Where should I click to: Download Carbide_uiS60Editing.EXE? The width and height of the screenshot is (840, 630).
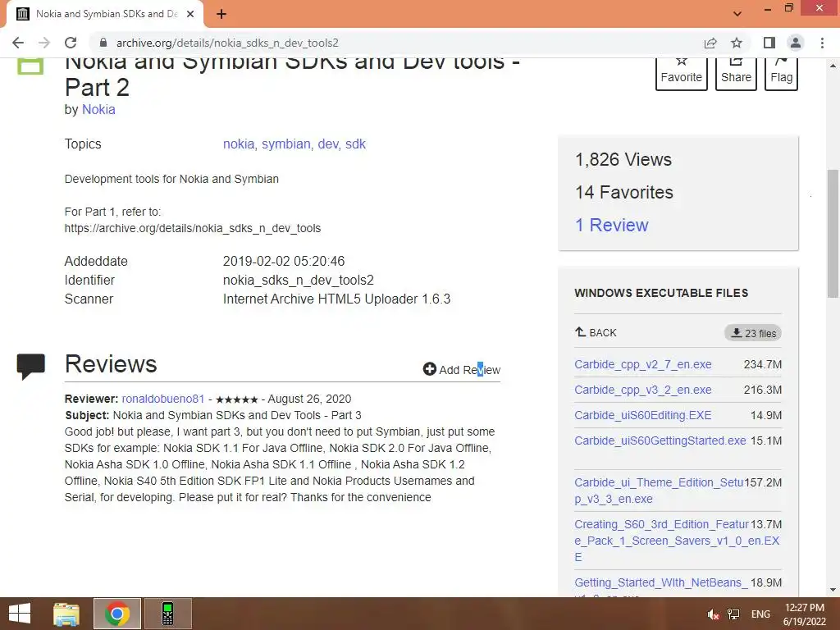coord(643,415)
